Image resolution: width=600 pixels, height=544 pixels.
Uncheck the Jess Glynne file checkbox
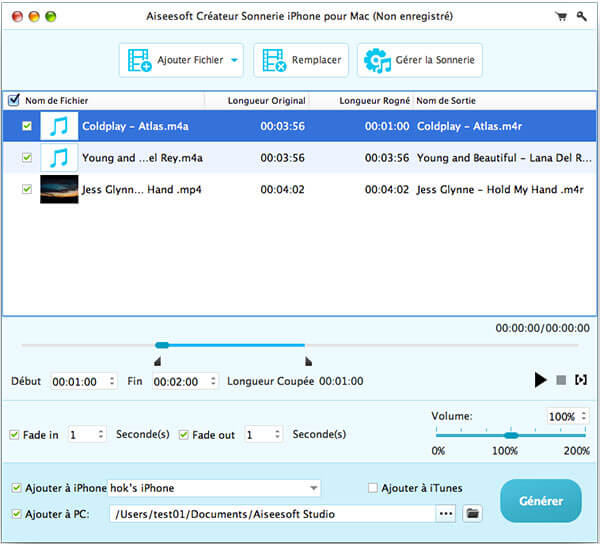coord(27,188)
